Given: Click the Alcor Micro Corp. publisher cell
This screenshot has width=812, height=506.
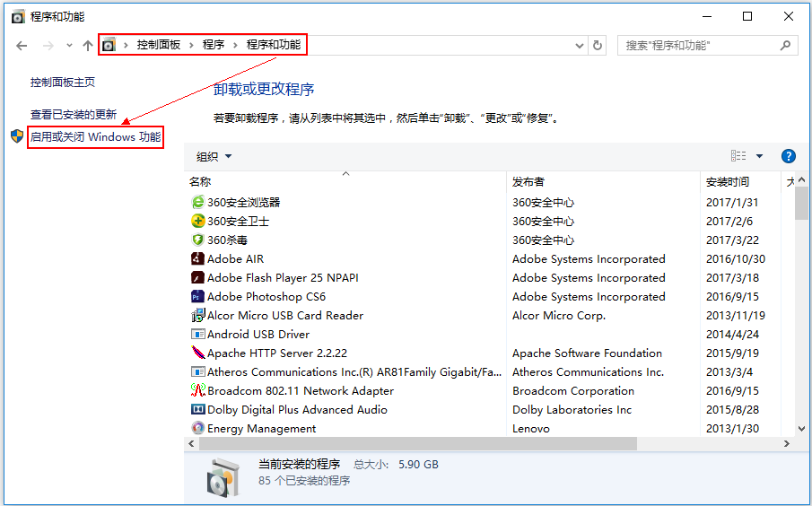Looking at the screenshot, I should 559,316.
